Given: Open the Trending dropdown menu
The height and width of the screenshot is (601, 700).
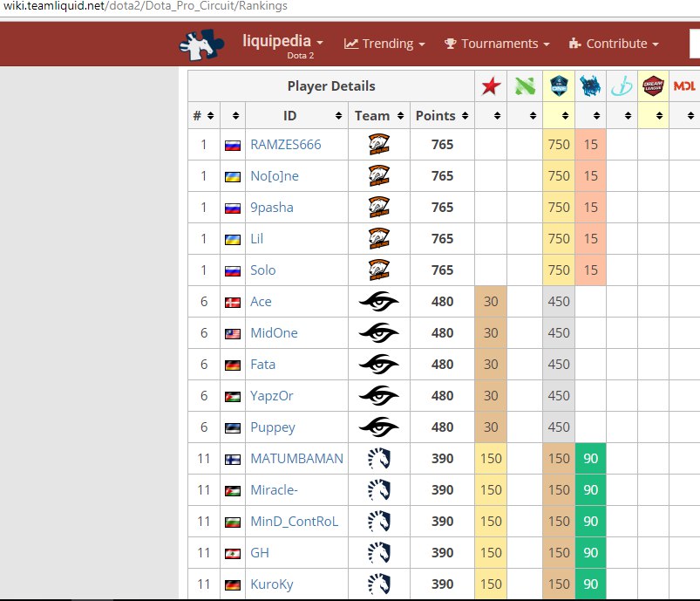Looking at the screenshot, I should pyautogui.click(x=384, y=44).
